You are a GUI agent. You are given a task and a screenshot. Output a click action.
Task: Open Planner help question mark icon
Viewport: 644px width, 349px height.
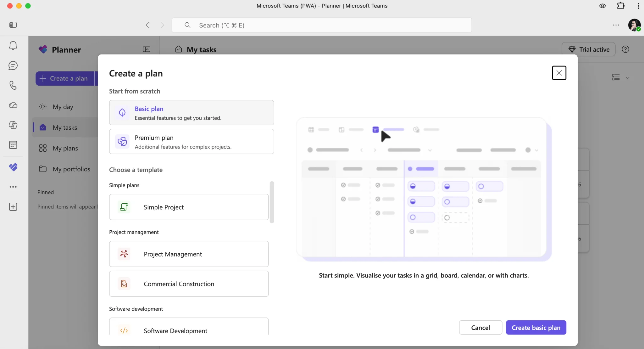click(625, 49)
